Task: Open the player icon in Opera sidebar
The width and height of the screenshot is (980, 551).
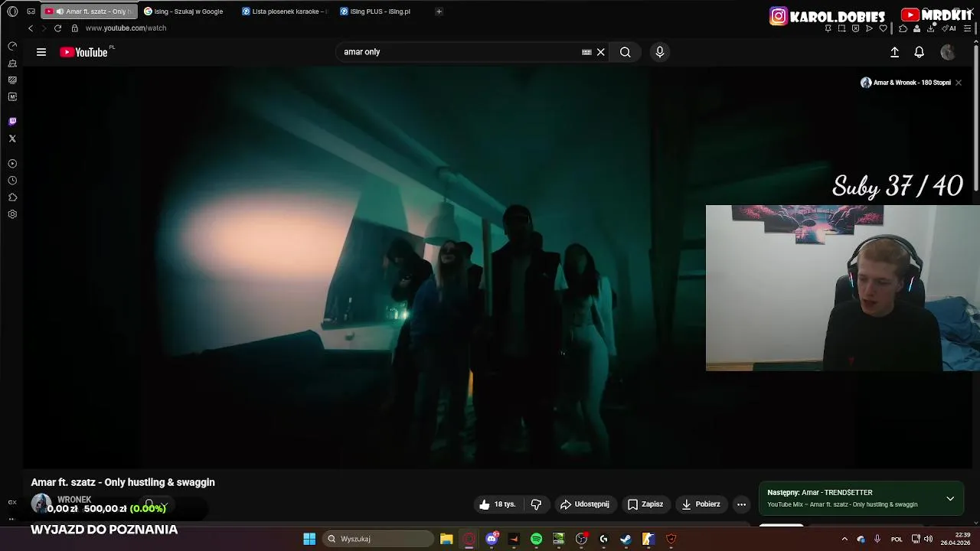Action: [12, 164]
